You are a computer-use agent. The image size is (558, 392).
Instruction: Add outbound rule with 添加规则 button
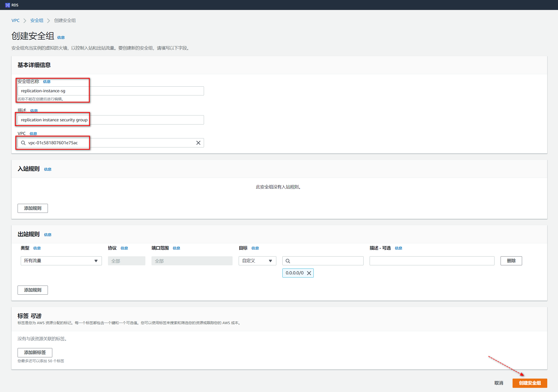pos(32,290)
